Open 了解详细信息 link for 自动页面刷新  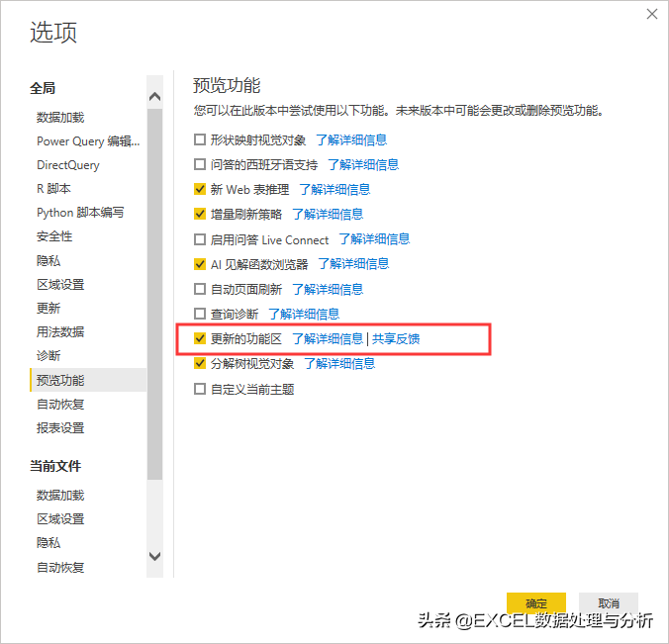[x=328, y=289]
